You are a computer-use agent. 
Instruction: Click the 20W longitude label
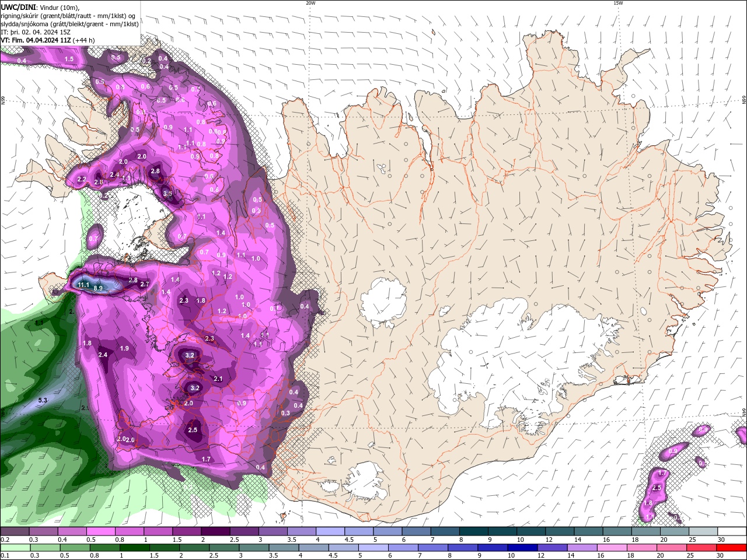pyautogui.click(x=310, y=3)
